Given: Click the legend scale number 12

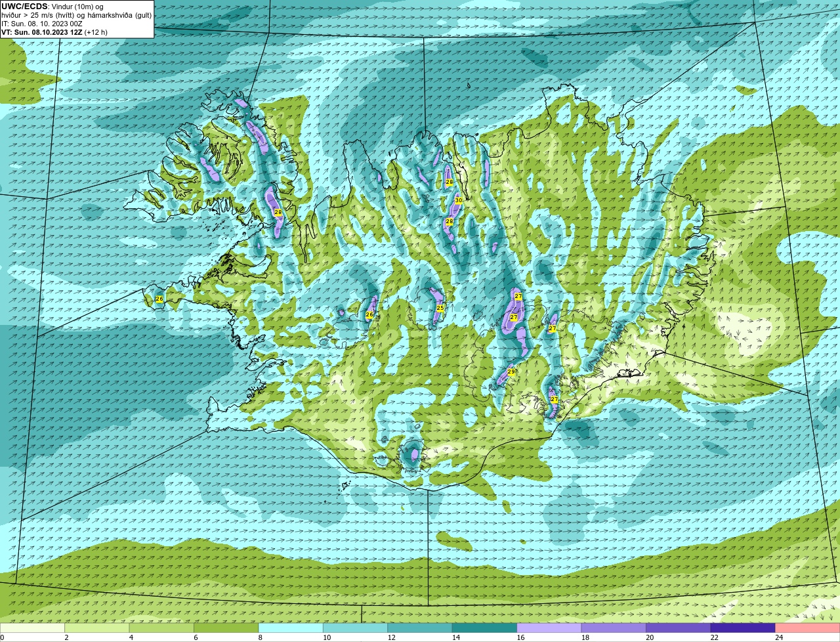Looking at the screenshot, I should coord(391,637).
